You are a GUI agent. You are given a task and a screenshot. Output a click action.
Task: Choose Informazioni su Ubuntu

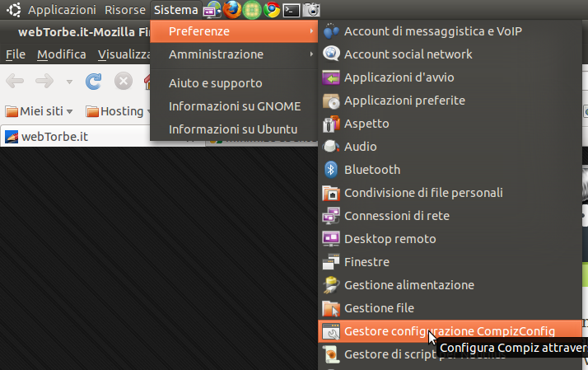tap(232, 129)
